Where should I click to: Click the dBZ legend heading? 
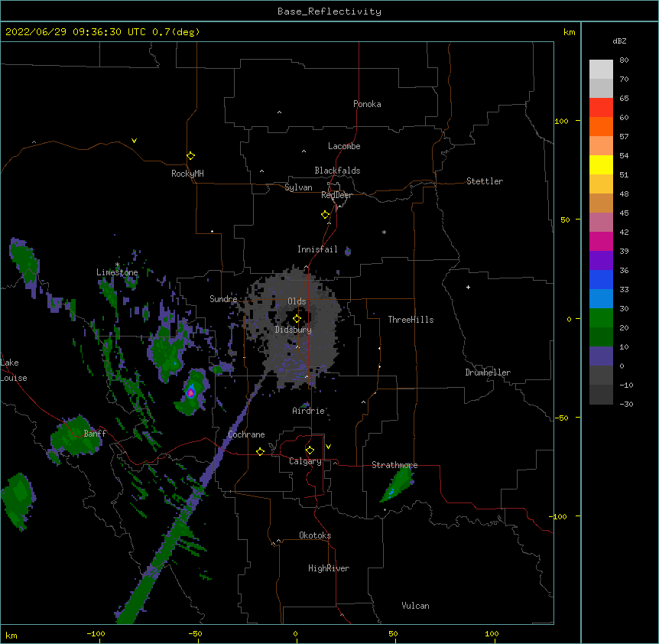tap(619, 41)
